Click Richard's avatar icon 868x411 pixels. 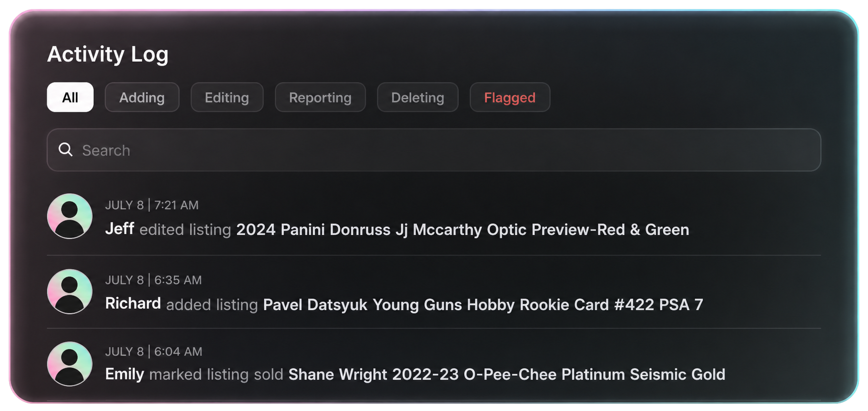(70, 291)
